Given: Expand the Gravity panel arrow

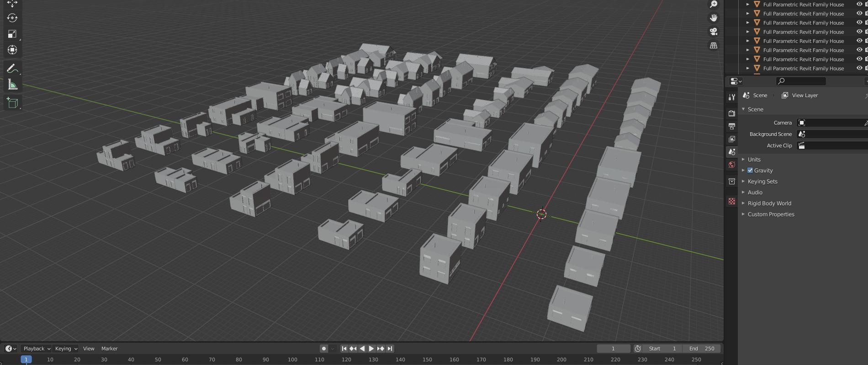Looking at the screenshot, I should point(743,170).
